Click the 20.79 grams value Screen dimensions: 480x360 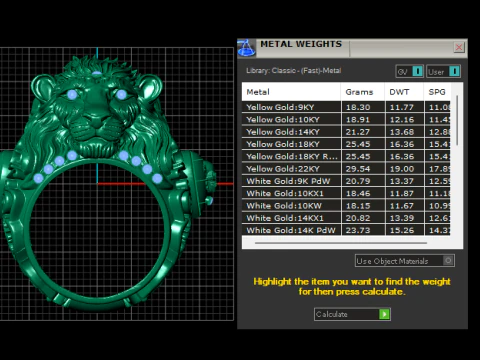pos(358,181)
